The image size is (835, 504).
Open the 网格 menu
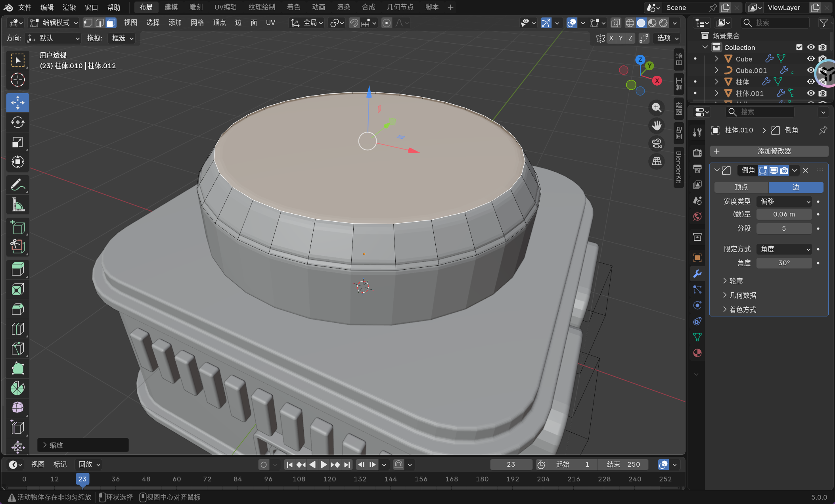coord(197,23)
